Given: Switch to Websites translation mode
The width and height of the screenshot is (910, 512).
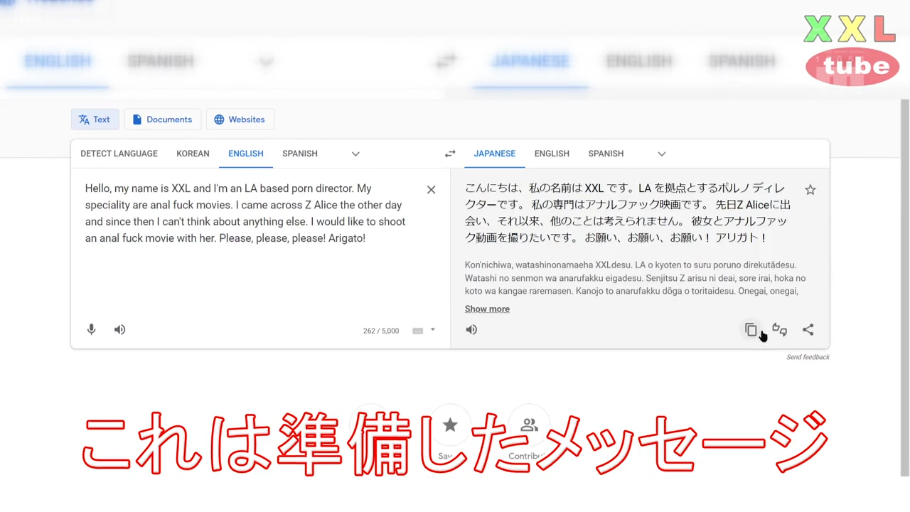Looking at the screenshot, I should [240, 120].
